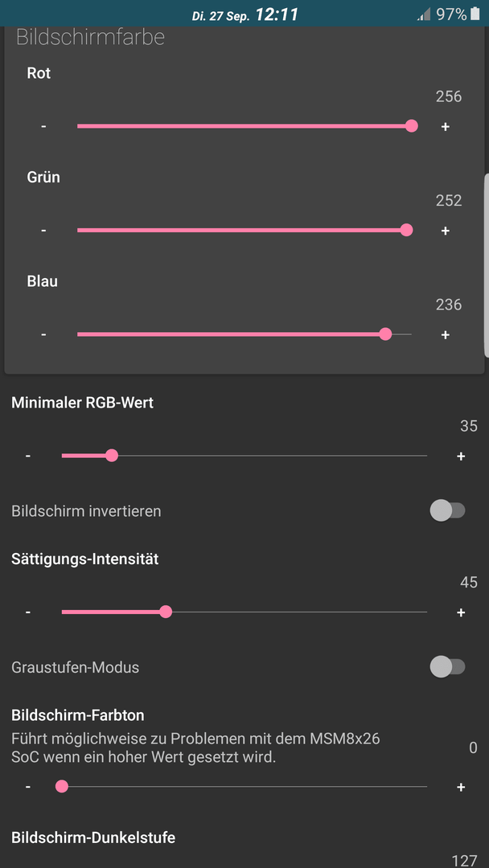Decrease Sättigungs-Intensität with minus
489x868 pixels.
pyautogui.click(x=27, y=612)
